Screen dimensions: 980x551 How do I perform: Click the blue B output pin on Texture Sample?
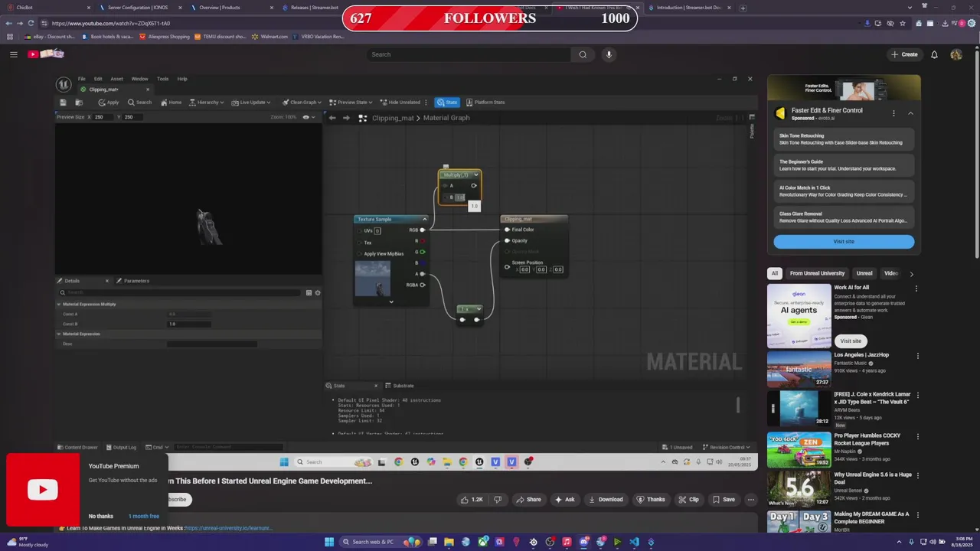(x=423, y=262)
